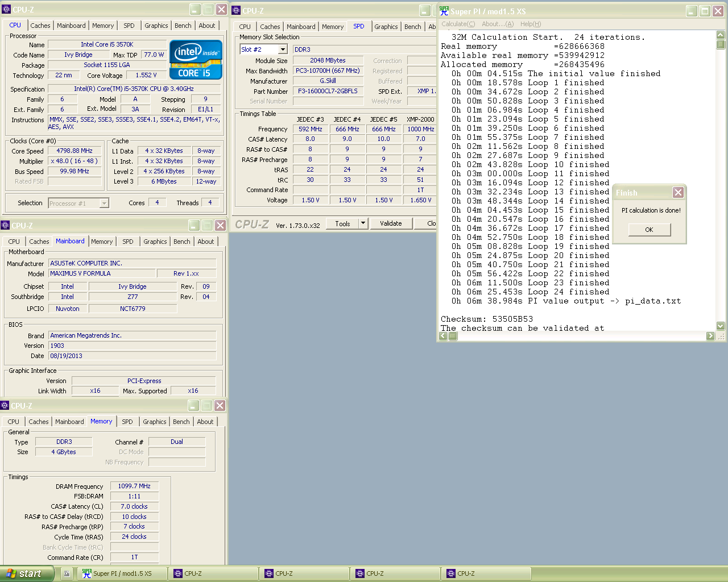The height and width of the screenshot is (582, 728).
Task: Open the Calculate menu in Super PI
Action: coord(458,24)
